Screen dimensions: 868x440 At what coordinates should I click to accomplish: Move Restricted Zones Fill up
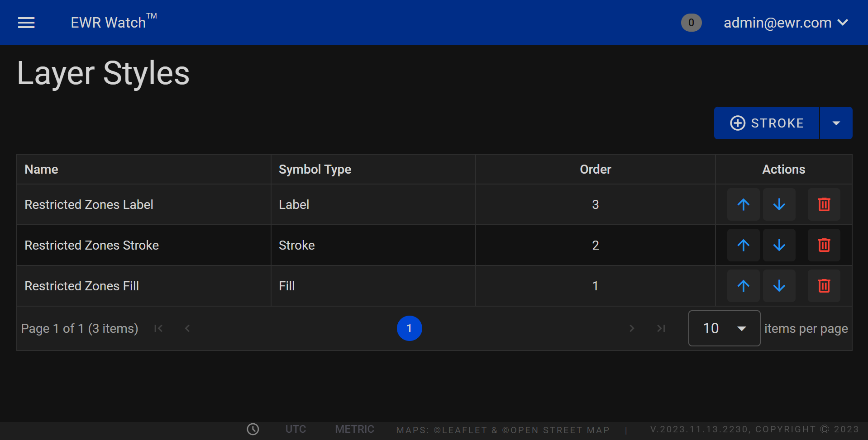pos(743,286)
